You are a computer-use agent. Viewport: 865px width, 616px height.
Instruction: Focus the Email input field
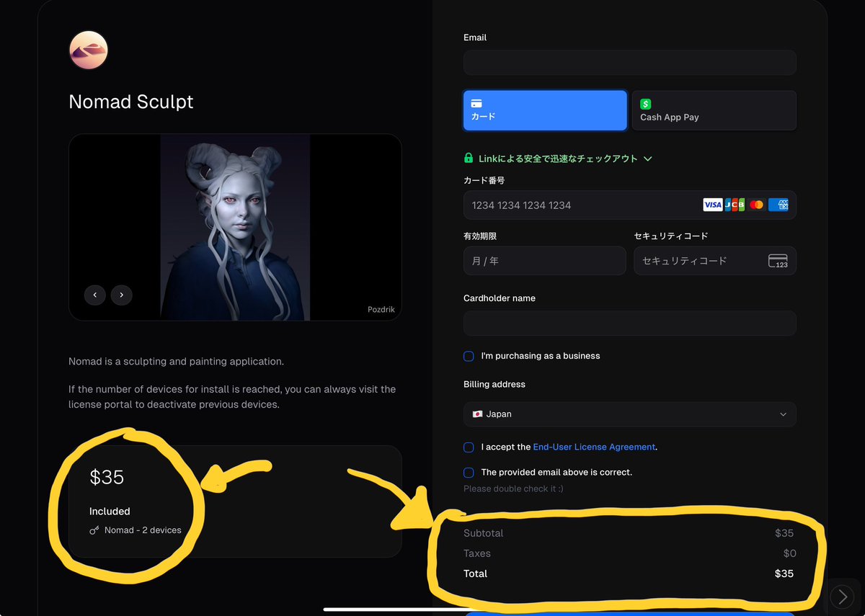(x=630, y=63)
